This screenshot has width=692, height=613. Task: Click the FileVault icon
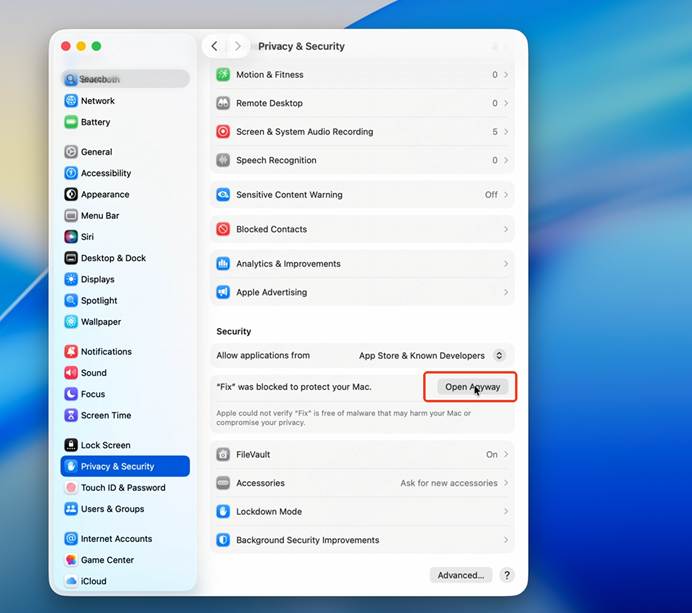coord(223,454)
